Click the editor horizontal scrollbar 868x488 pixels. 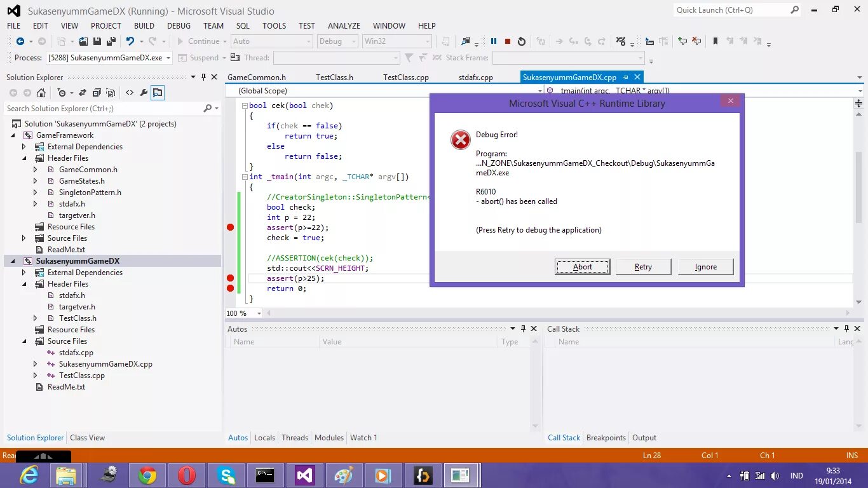(x=559, y=313)
